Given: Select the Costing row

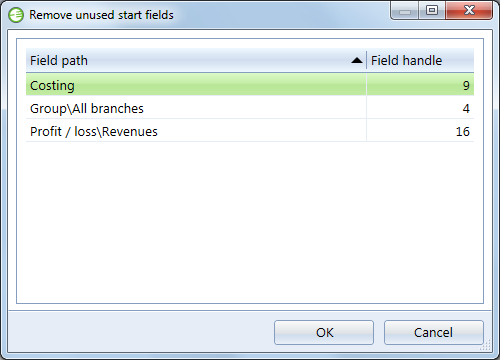Looking at the screenshot, I should coord(250,85).
